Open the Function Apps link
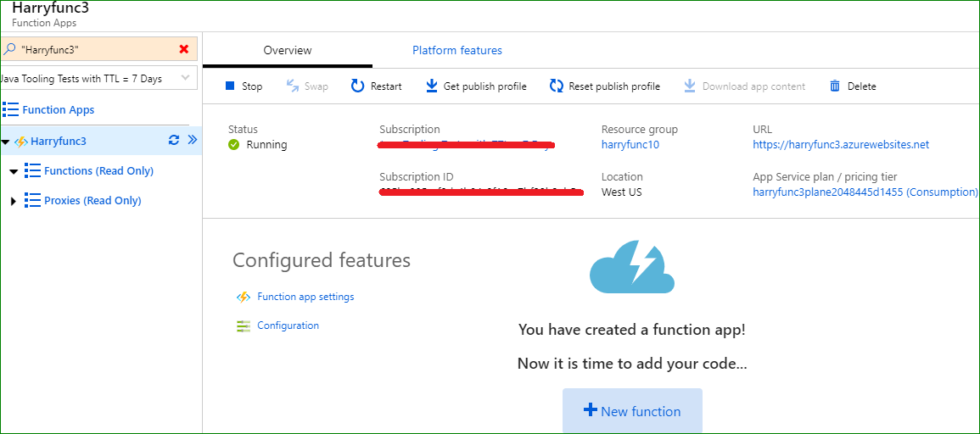Screen dimensions: 980x434 click(59, 110)
